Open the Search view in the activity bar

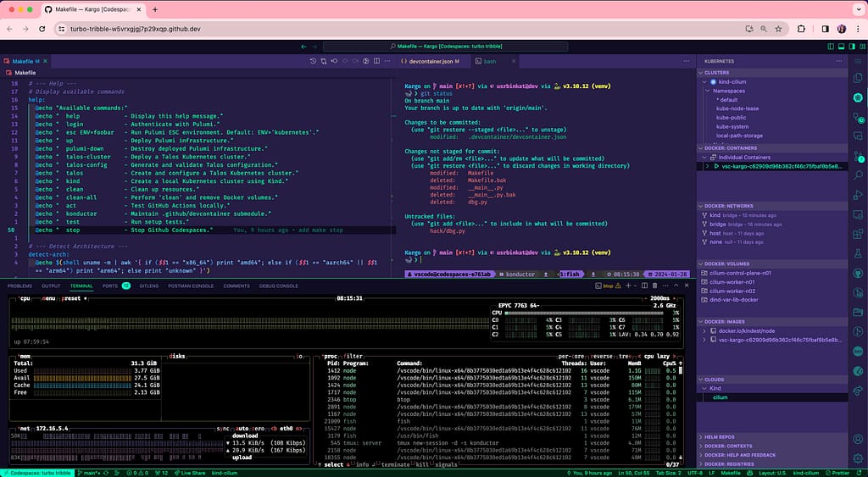(x=858, y=175)
